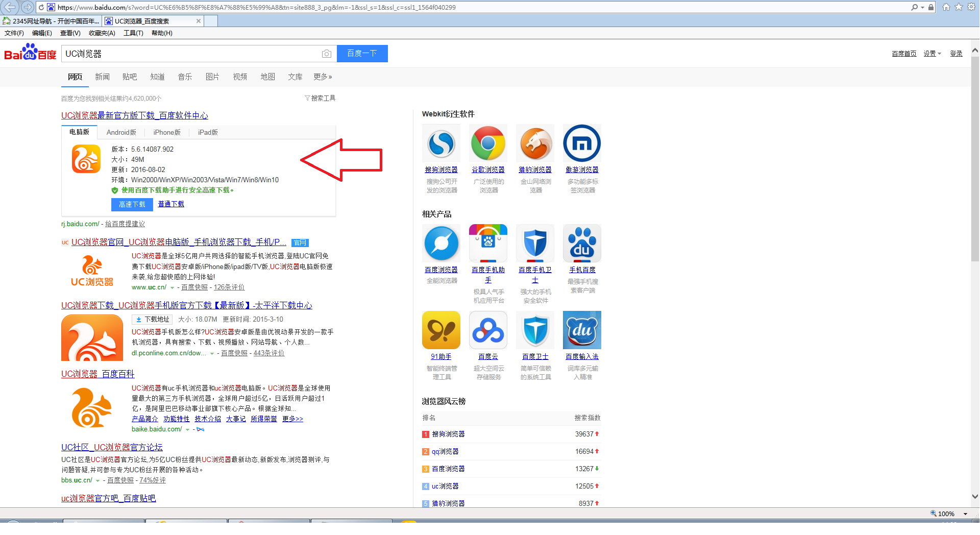The width and height of the screenshot is (980, 535).
Task: Open Favorites star icon in the browser toolbar
Action: [x=959, y=7]
